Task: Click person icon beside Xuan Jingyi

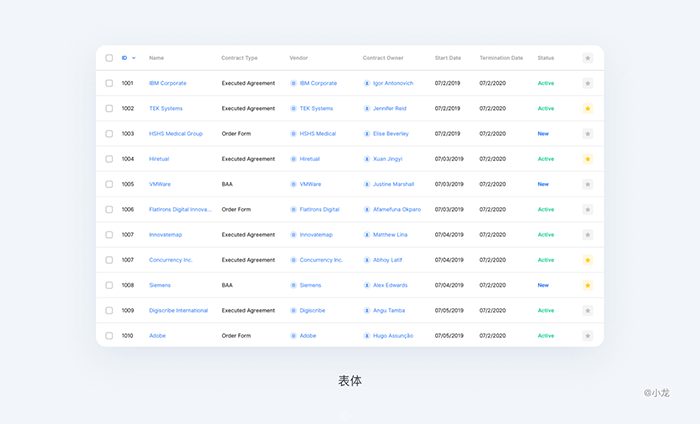Action: (367, 159)
